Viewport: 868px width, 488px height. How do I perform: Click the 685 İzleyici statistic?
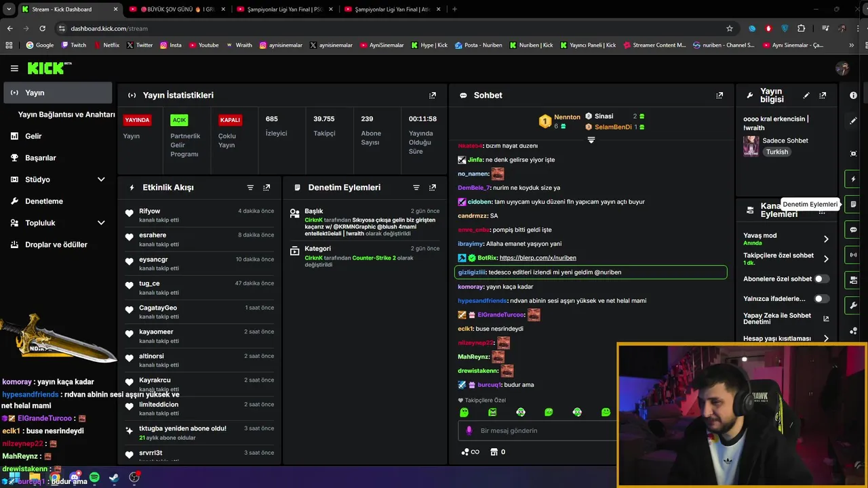tap(276, 126)
